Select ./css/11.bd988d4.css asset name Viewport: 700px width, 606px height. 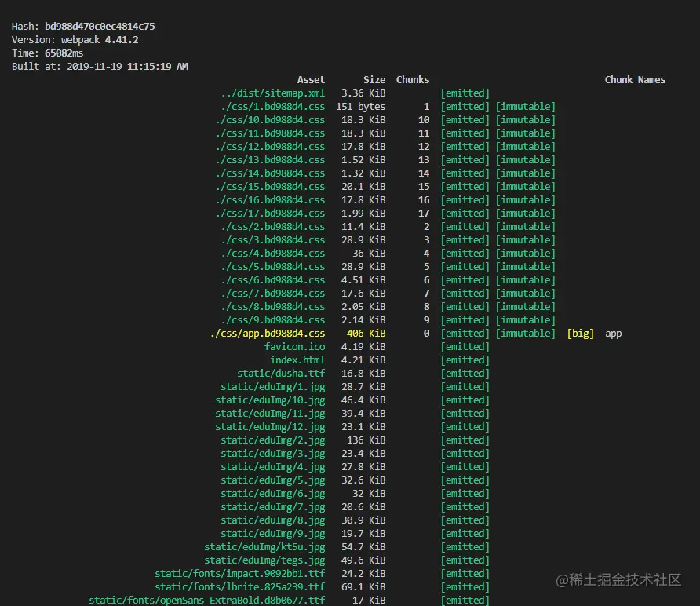pyautogui.click(x=270, y=133)
